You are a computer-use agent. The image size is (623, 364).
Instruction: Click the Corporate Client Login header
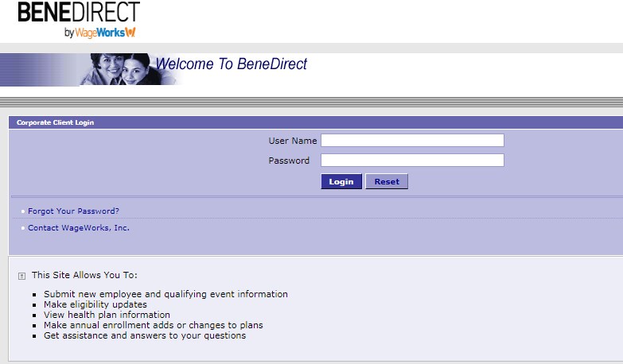55,122
